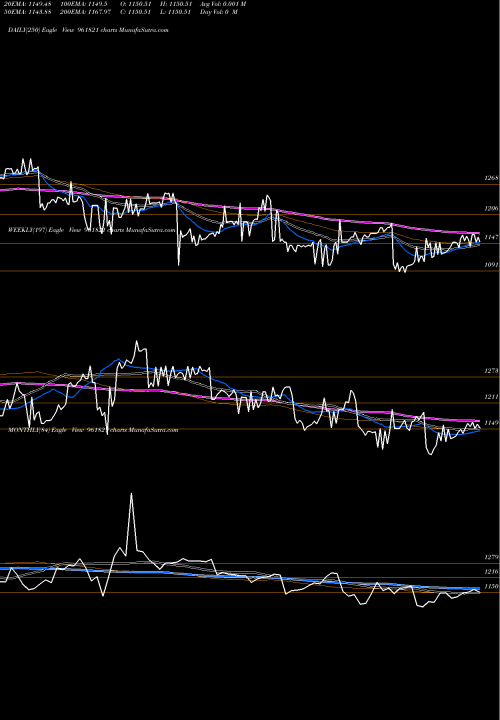The width and height of the screenshot is (500, 720).
Task: Click the 1216 price label on monthly chart
Action: (x=491, y=572)
